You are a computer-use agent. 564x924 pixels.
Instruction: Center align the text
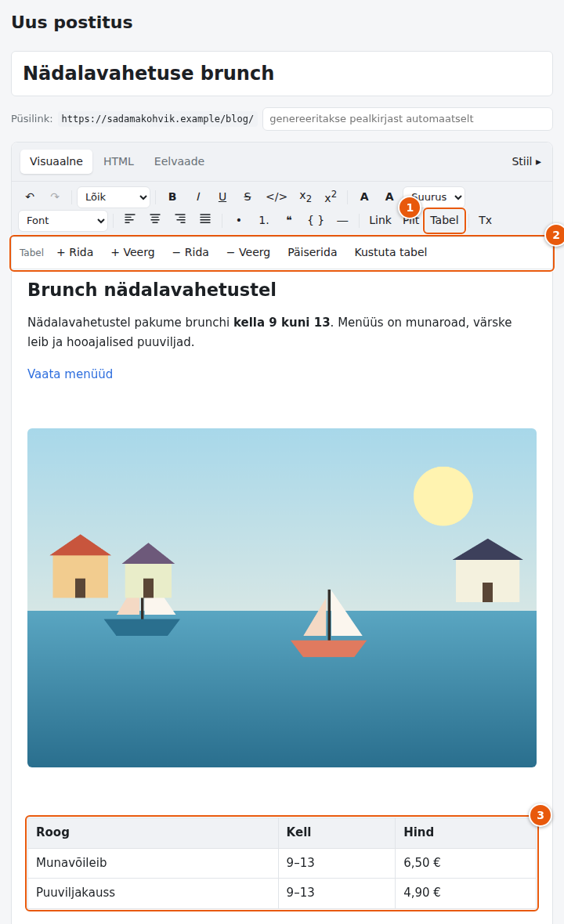click(155, 220)
